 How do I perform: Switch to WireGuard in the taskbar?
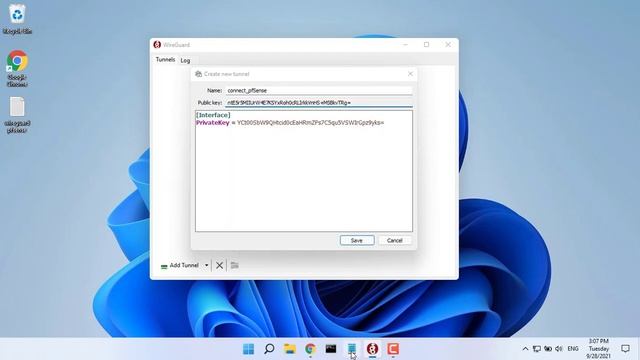pos(372,349)
